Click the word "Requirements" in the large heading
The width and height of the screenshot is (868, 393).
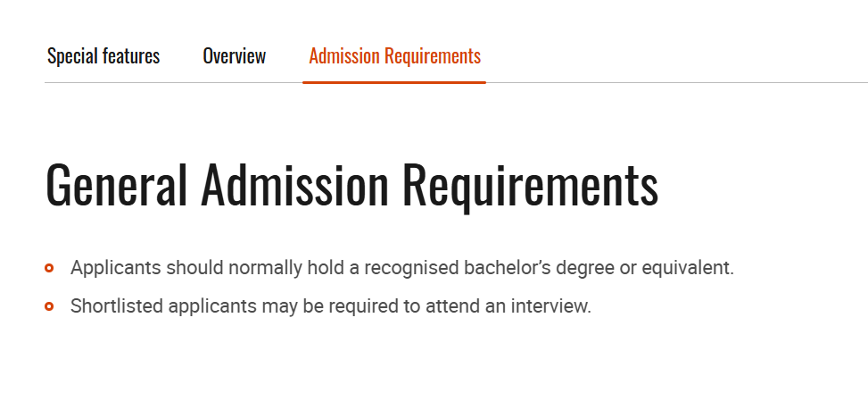tap(530, 186)
